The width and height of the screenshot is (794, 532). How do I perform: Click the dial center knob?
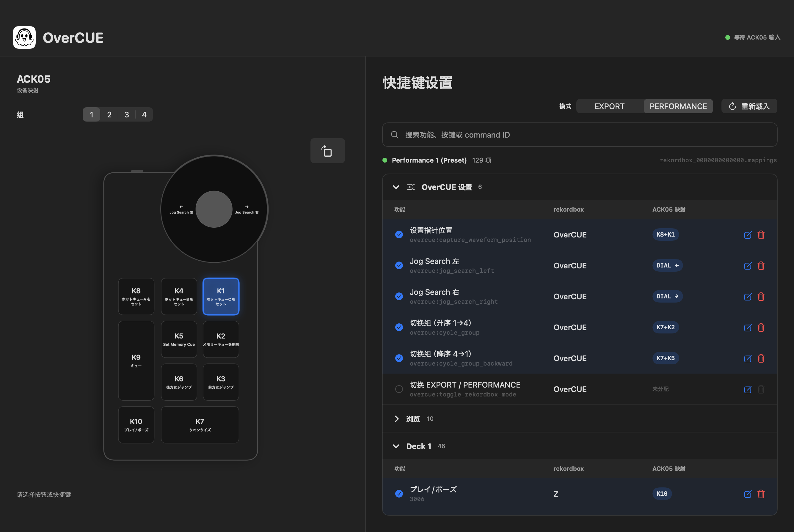[214, 209]
